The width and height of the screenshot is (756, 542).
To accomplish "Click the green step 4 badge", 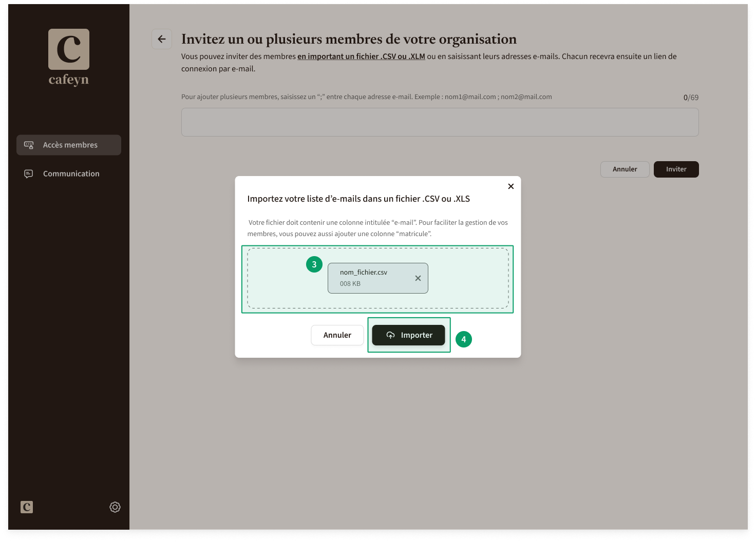I will coord(464,339).
